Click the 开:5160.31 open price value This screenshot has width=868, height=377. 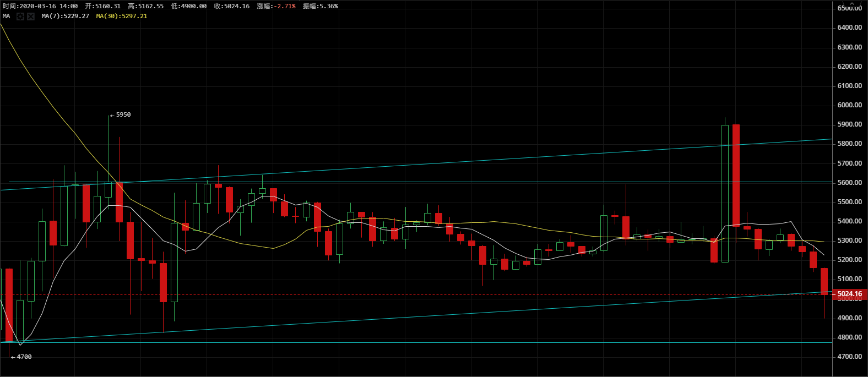pyautogui.click(x=103, y=6)
